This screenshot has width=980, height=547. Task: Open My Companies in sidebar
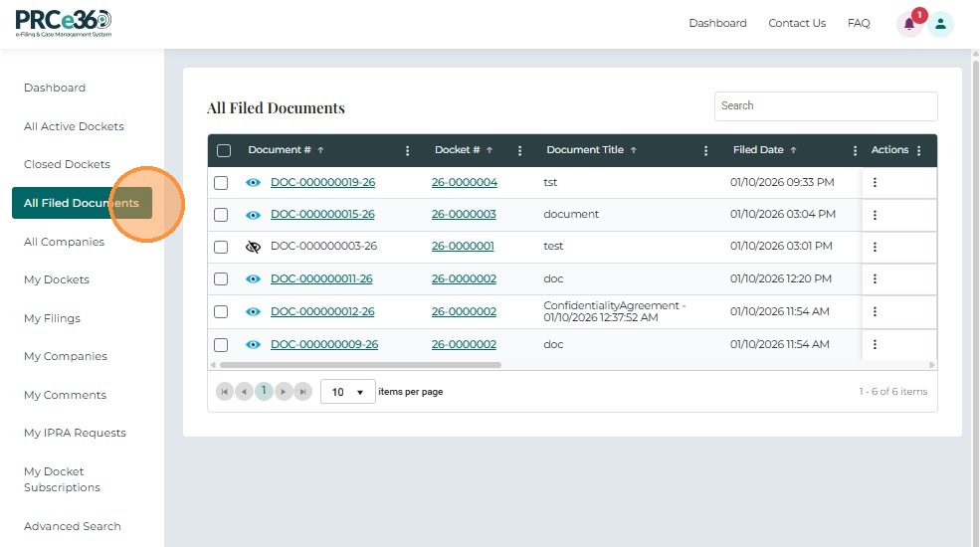65,357
